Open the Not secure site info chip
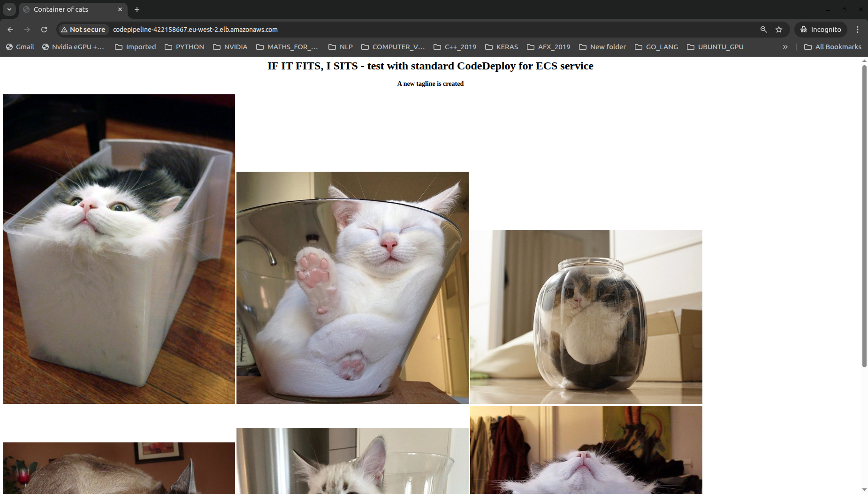Viewport: 868px width, 494px height. coord(84,29)
